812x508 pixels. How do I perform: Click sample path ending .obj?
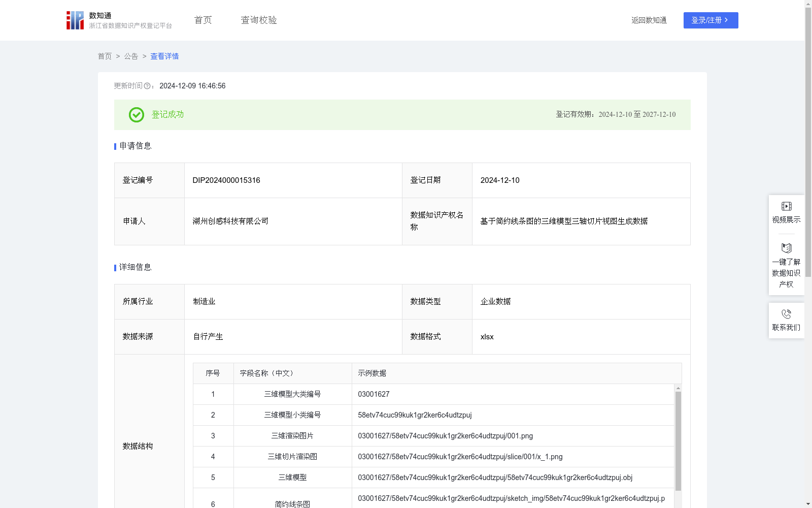pos(495,478)
